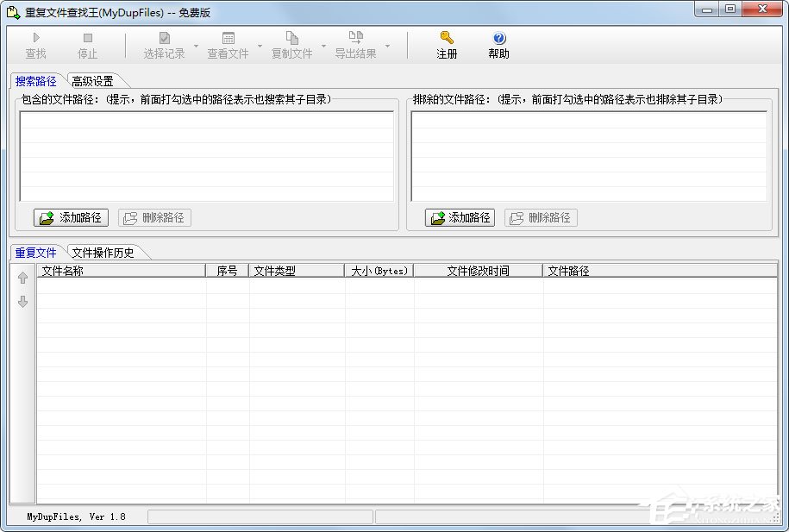
Task: Click MyDupFiles, Ver 1.8 status text
Action: tap(77, 516)
